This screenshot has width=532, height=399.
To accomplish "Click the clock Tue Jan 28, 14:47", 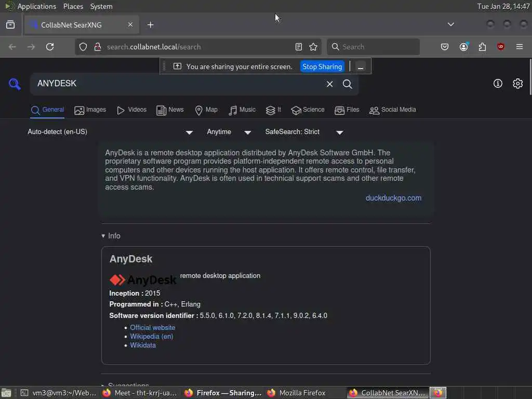I will click(x=503, y=6).
